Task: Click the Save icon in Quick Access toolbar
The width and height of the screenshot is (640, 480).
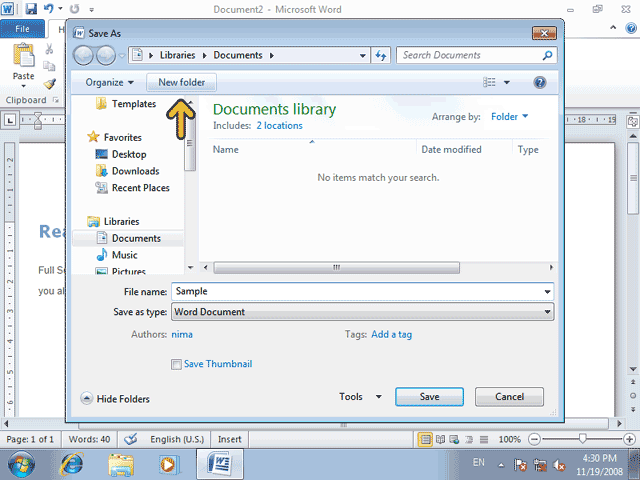Action: point(31,9)
